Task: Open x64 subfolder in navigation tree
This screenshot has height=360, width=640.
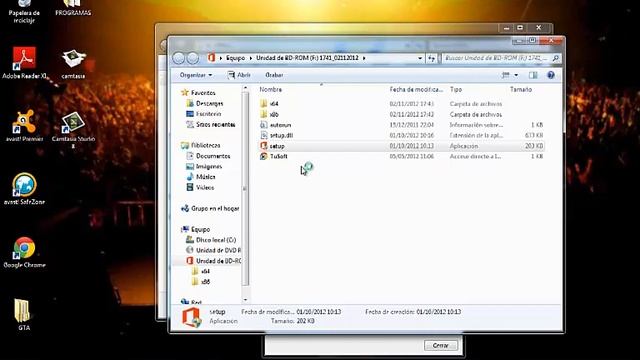Action: point(201,271)
